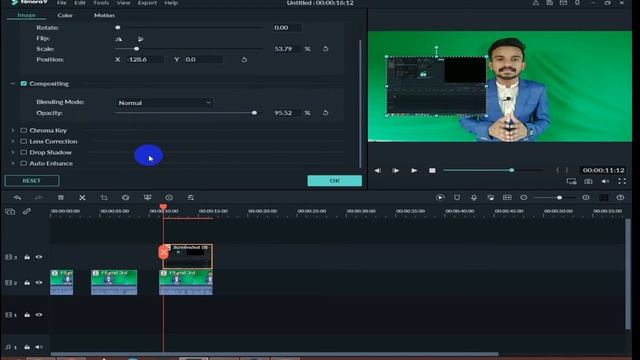The width and height of the screenshot is (640, 360).
Task: Reset the Position values
Action: coord(244,60)
